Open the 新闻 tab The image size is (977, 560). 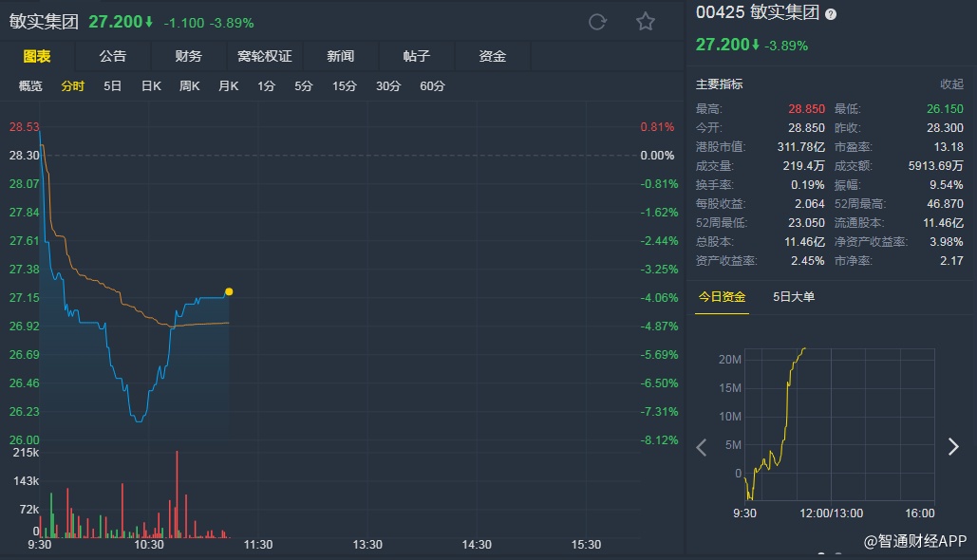[340, 56]
